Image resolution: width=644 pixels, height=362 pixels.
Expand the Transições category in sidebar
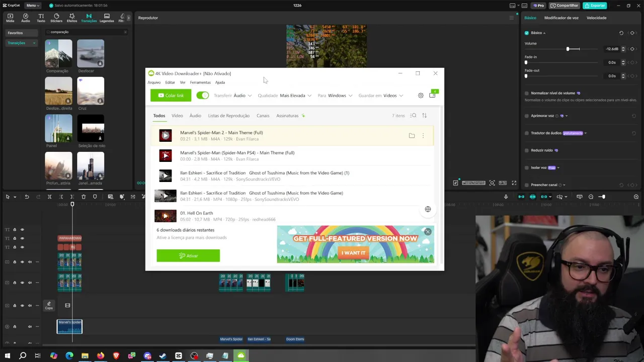pyautogui.click(x=34, y=43)
